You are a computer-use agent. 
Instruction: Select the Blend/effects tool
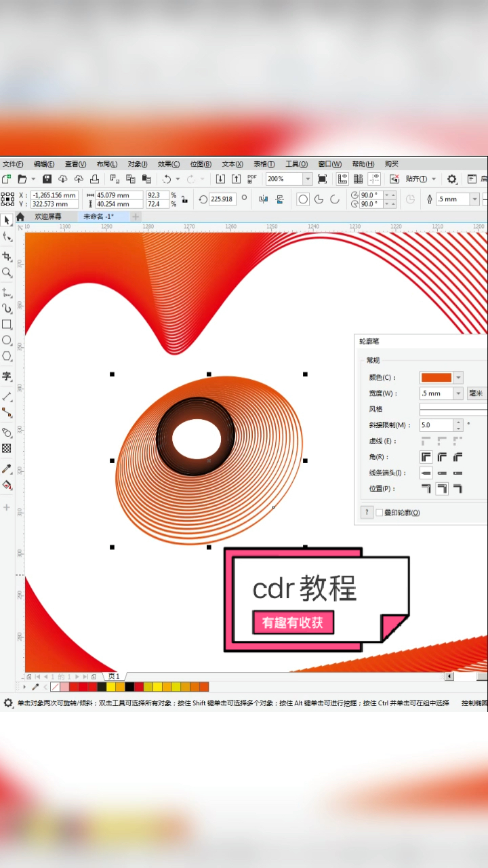[7, 432]
